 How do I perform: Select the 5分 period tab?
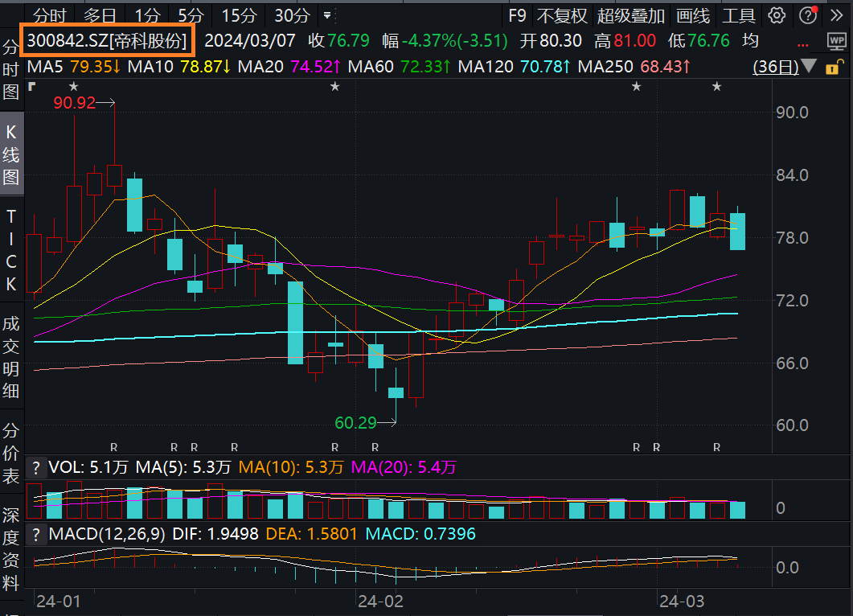(x=191, y=16)
